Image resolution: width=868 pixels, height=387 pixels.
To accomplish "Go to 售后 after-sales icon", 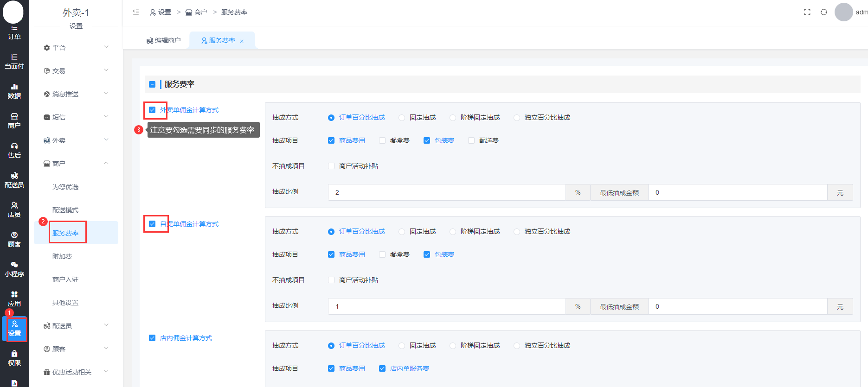I will click(14, 151).
